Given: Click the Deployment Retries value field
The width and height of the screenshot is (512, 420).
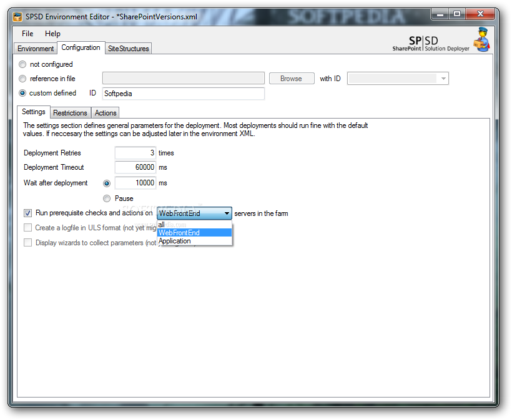Looking at the screenshot, I should click(135, 153).
